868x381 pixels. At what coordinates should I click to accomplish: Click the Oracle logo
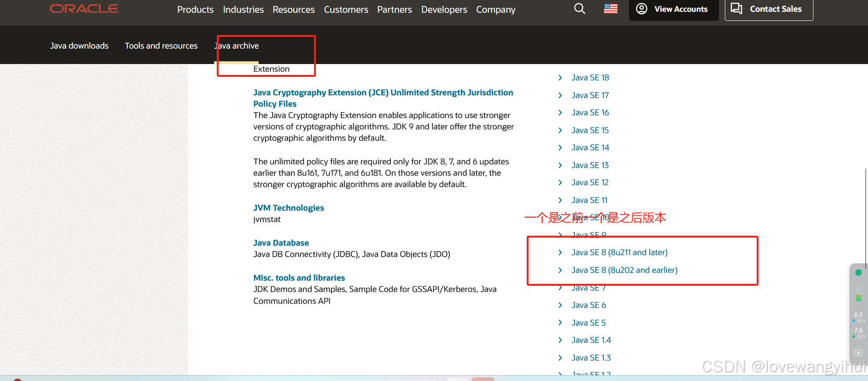(84, 9)
